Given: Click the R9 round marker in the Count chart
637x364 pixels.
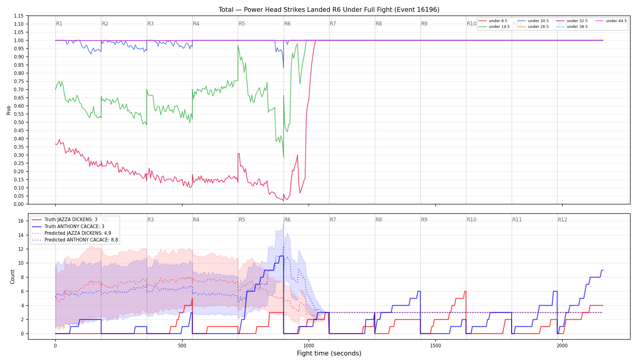Looking at the screenshot, I should tap(424, 220).
